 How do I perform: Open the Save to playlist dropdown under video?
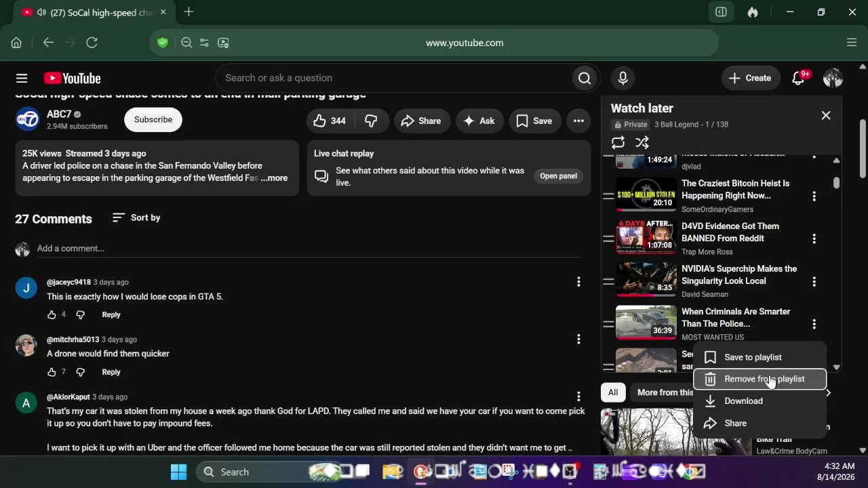[x=534, y=121]
